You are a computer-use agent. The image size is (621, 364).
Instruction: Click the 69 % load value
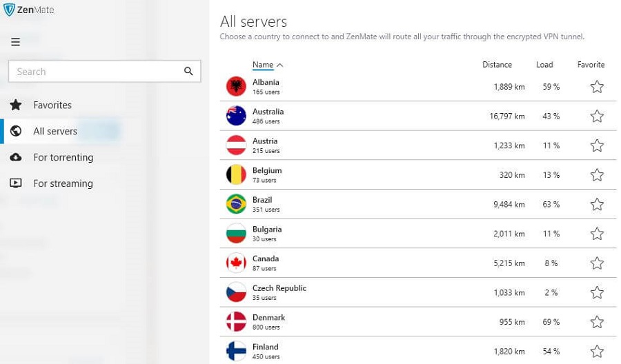551,322
